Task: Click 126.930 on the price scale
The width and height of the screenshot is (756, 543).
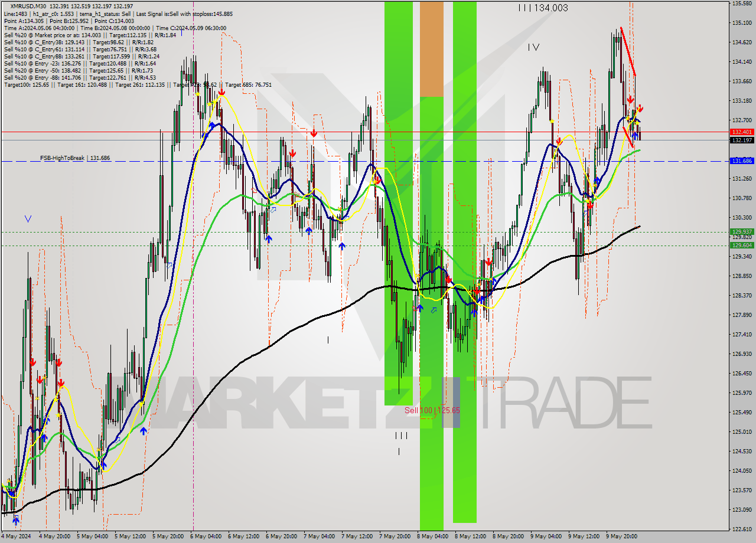Action: pyautogui.click(x=742, y=354)
